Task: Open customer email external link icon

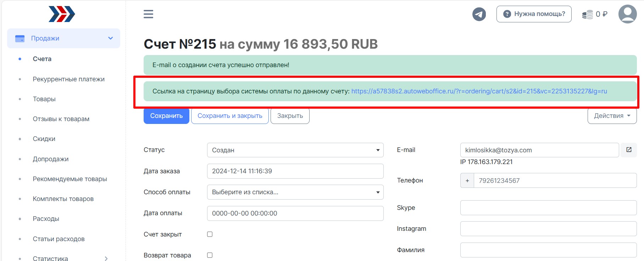Action: 629,150
